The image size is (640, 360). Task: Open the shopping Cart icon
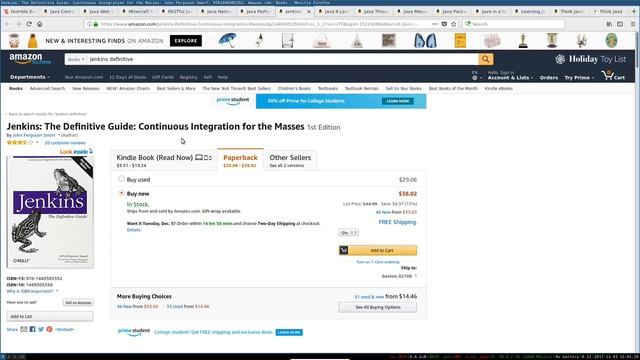click(x=613, y=76)
